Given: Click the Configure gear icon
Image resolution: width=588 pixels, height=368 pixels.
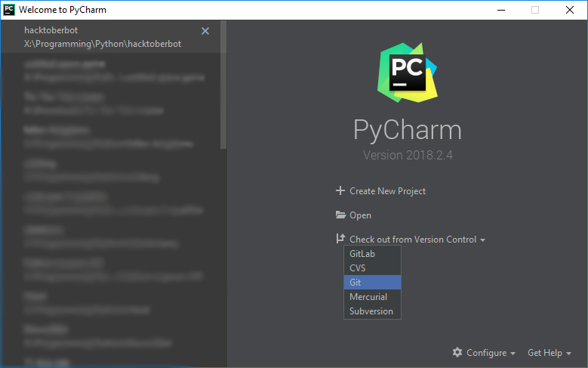Looking at the screenshot, I should tap(457, 352).
